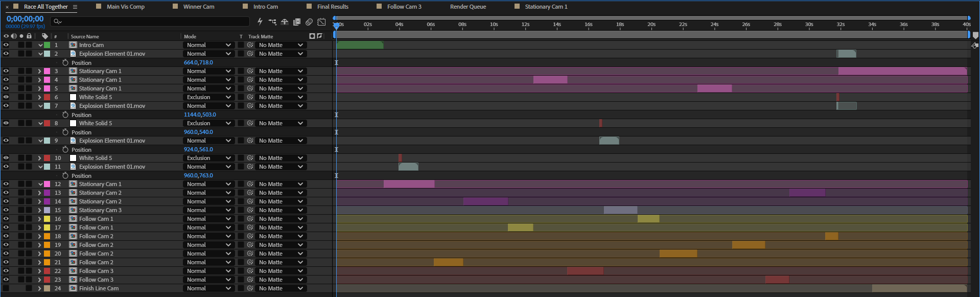Viewport: 980px width, 297px height.
Task: Hide layer 6 White Solid 5
Action: 6,97
